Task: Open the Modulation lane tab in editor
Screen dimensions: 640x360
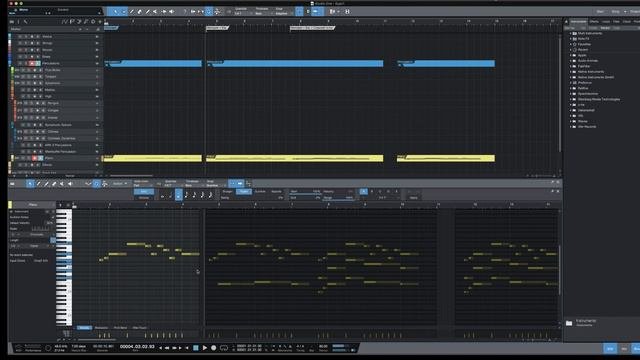Action: pyautogui.click(x=101, y=328)
